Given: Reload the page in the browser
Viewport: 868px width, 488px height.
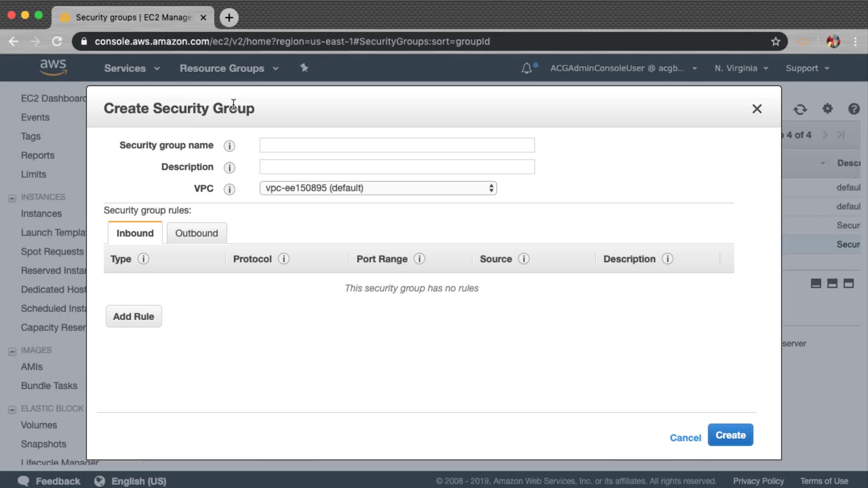Looking at the screenshot, I should pyautogui.click(x=57, y=42).
